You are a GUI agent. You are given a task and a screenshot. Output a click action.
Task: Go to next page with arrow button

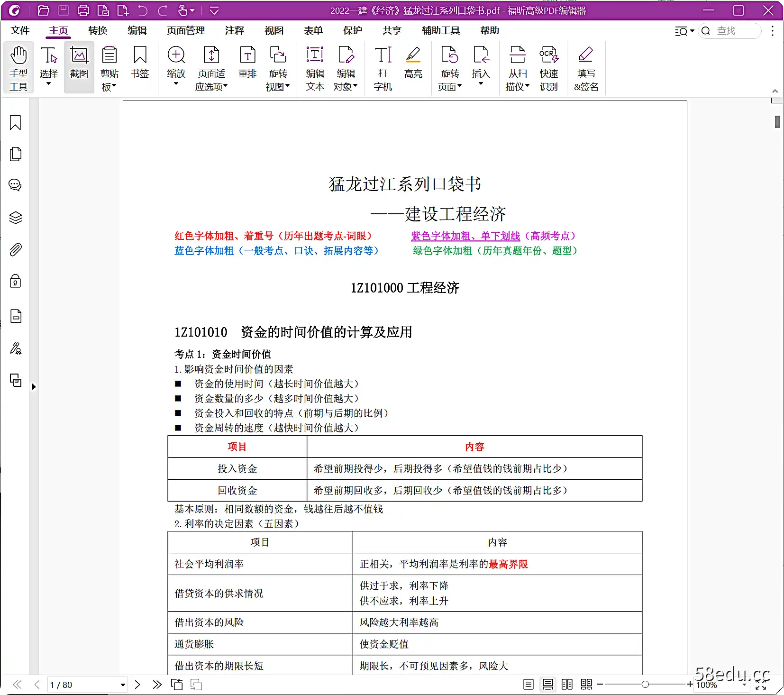pyautogui.click(x=137, y=685)
